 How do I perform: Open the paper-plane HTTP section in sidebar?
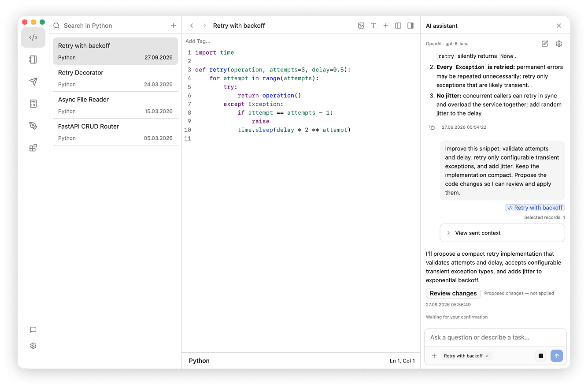click(33, 82)
